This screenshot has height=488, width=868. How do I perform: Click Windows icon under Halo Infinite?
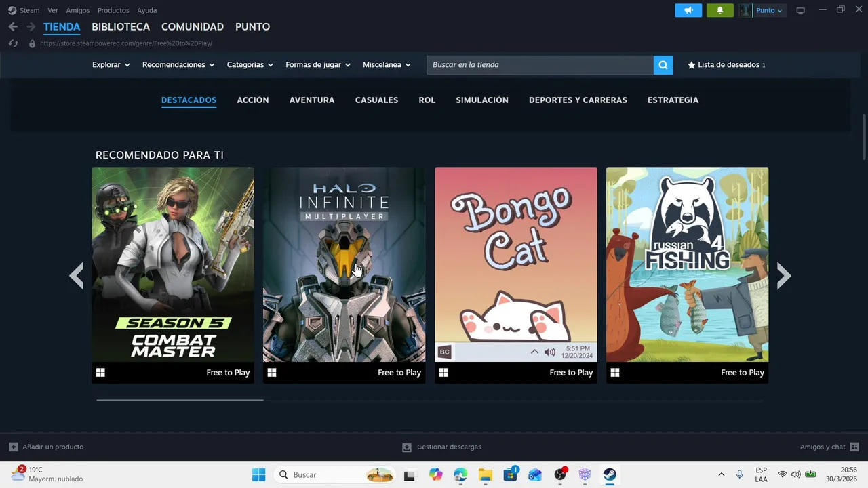click(x=272, y=373)
